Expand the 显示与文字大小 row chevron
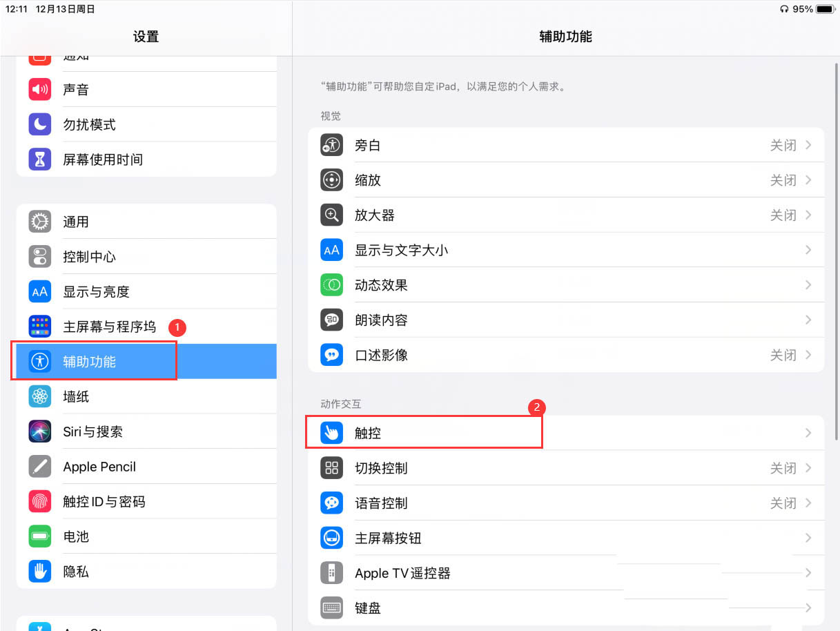This screenshot has height=631, width=840. click(807, 250)
